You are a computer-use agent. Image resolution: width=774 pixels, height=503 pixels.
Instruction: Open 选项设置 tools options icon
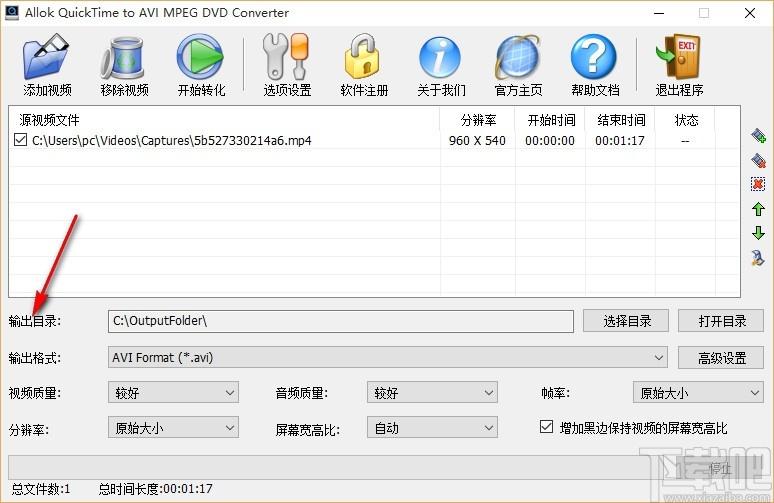pyautogui.click(x=286, y=57)
